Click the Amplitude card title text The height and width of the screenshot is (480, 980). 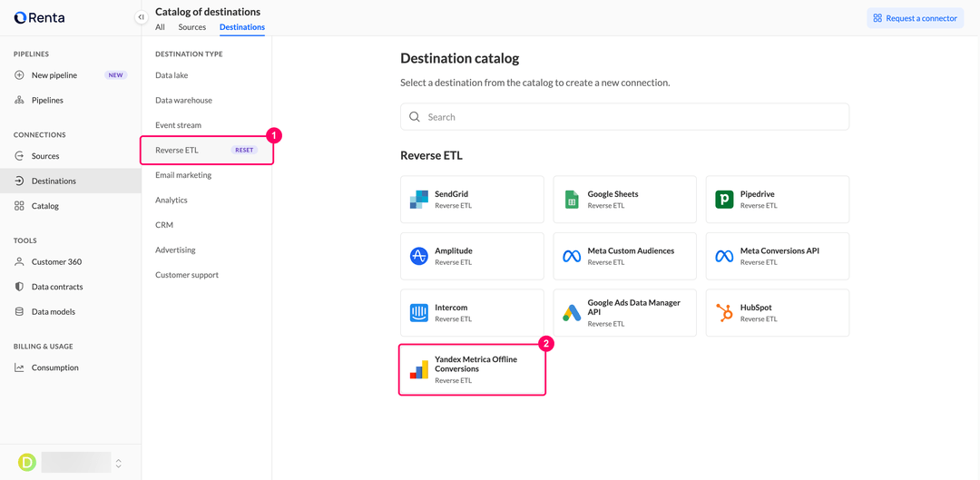pos(454,250)
